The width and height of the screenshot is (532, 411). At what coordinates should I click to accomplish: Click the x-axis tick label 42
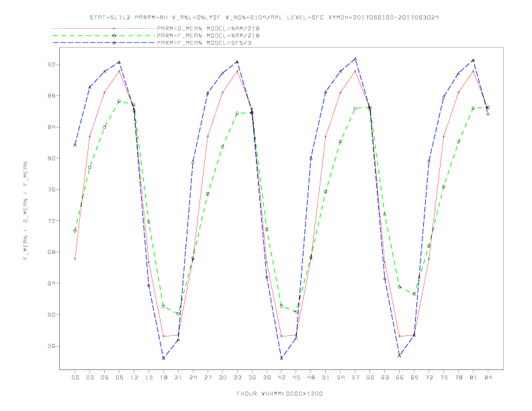pyautogui.click(x=281, y=377)
